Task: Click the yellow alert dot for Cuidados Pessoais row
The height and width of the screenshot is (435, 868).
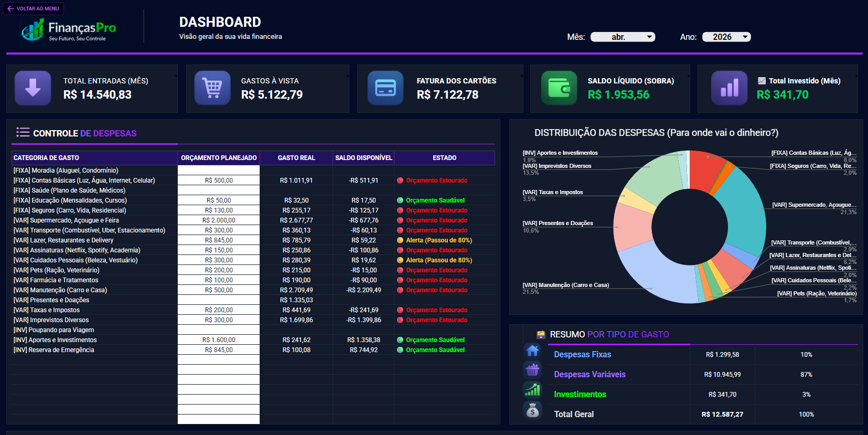Action: click(x=400, y=260)
